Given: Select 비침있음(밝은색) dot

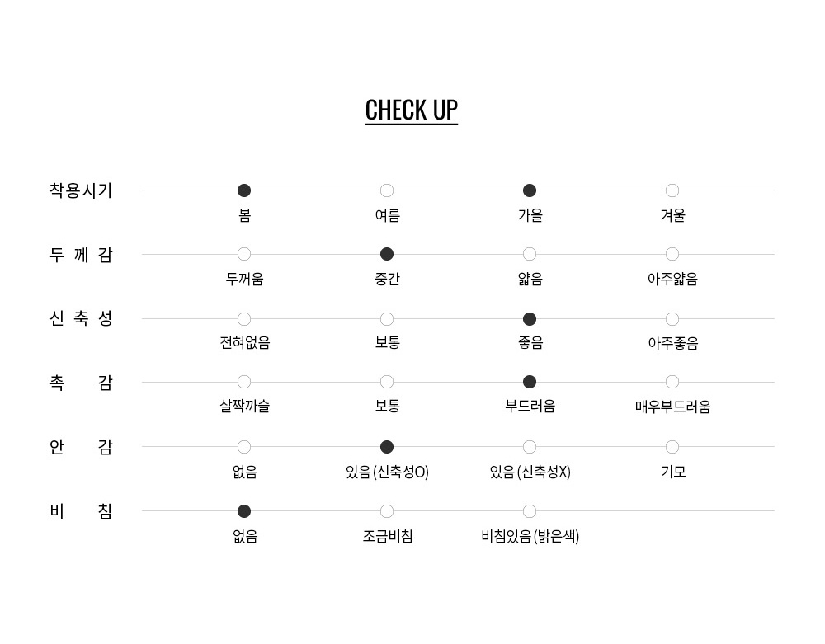Looking at the screenshot, I should coord(530,511).
